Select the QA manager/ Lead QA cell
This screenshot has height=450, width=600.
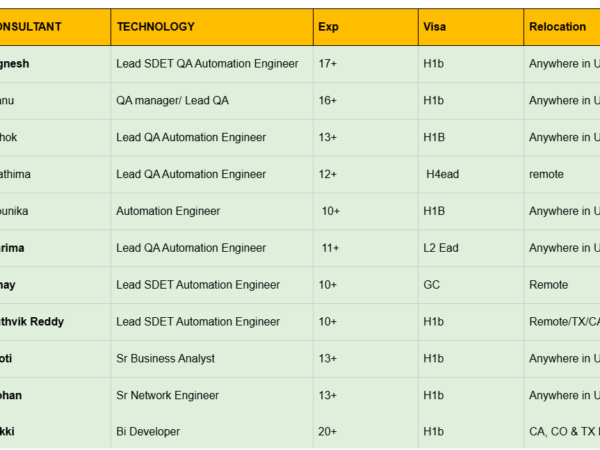coord(172,101)
